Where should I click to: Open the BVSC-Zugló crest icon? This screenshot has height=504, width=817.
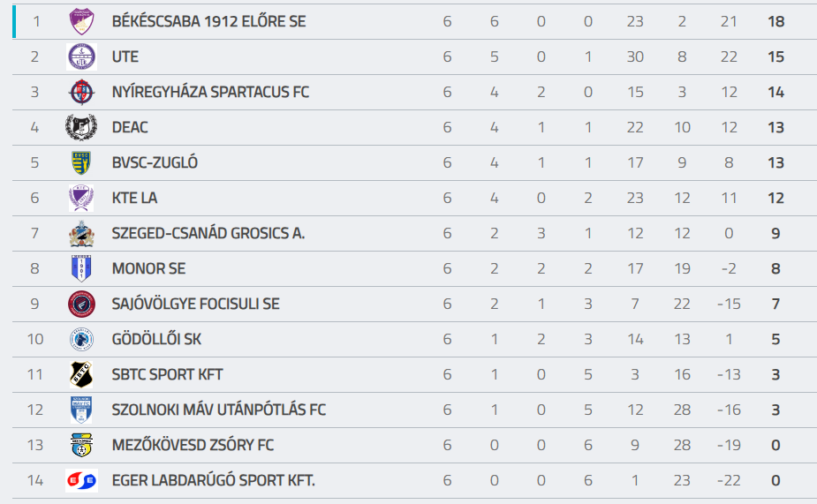point(81,162)
